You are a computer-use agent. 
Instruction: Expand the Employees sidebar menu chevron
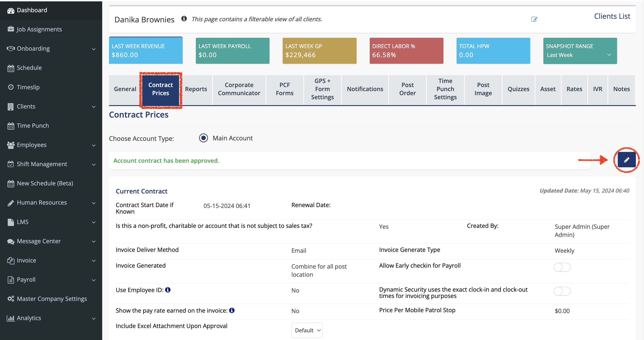[94, 145]
